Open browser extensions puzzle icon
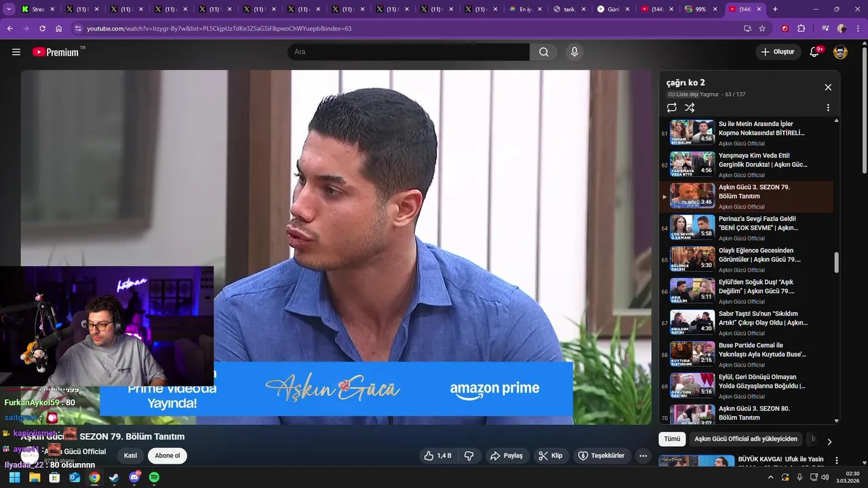 [801, 28]
